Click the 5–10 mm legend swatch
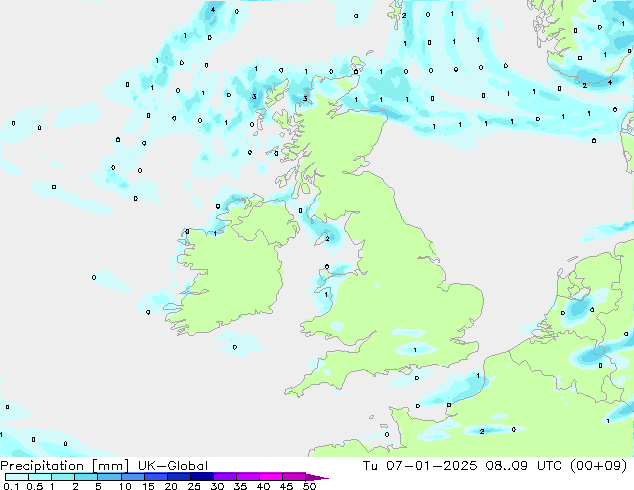This screenshot has height=490, width=634. [109, 477]
